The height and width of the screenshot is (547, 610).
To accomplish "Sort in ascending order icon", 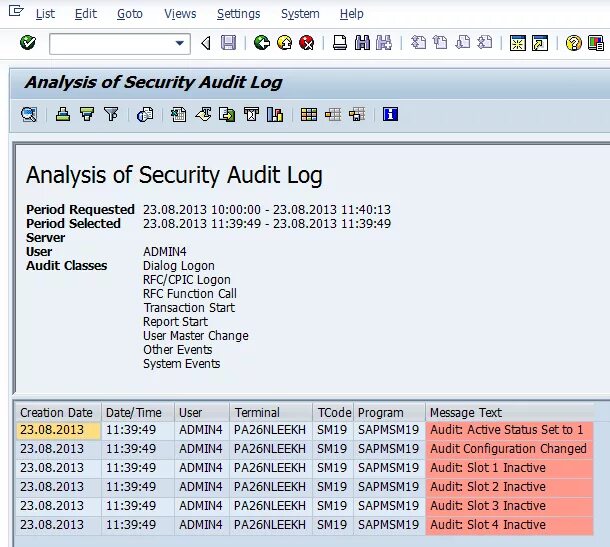I will coord(63,114).
